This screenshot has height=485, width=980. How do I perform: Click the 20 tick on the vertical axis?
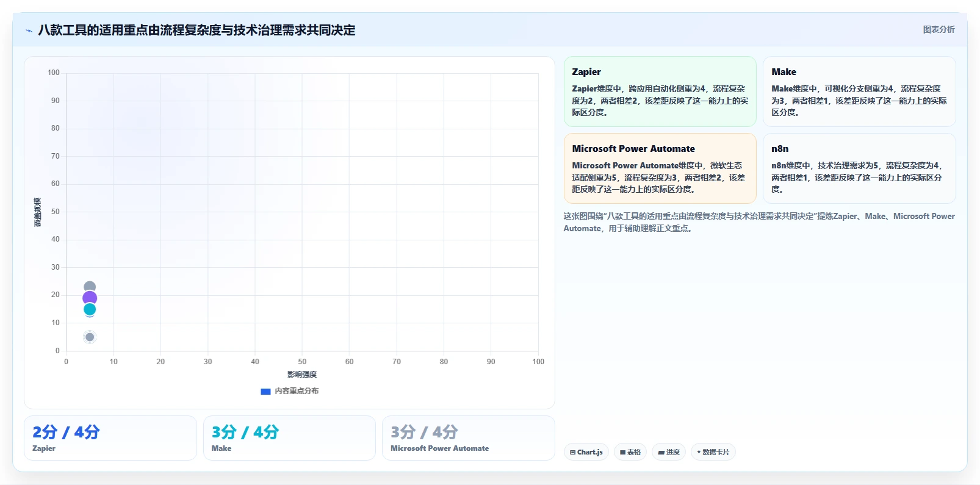pyautogui.click(x=56, y=295)
